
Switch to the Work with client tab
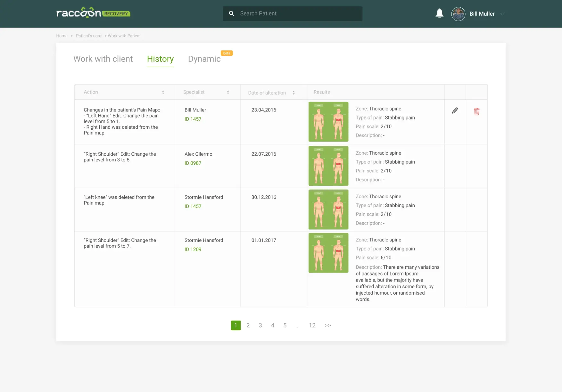(103, 59)
